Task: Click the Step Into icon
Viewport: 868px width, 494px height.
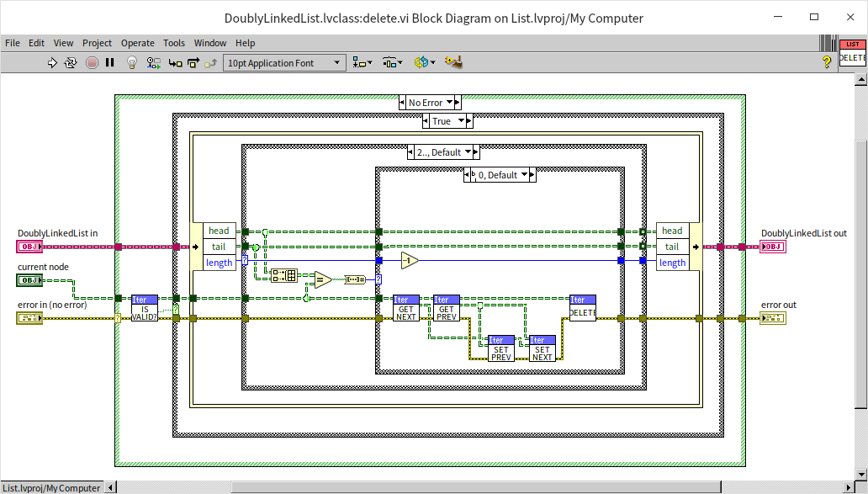Action: click(175, 62)
